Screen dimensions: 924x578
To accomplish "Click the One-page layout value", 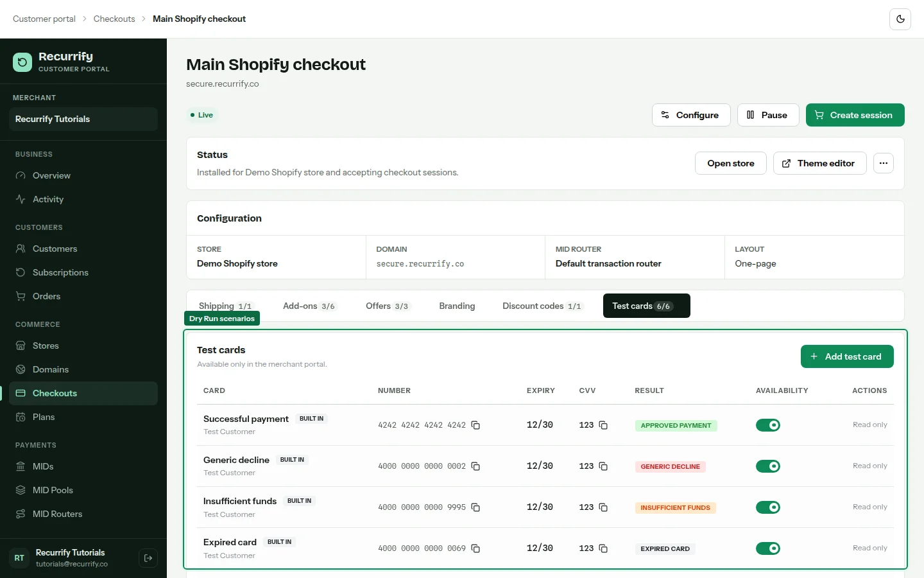I will click(x=755, y=263).
